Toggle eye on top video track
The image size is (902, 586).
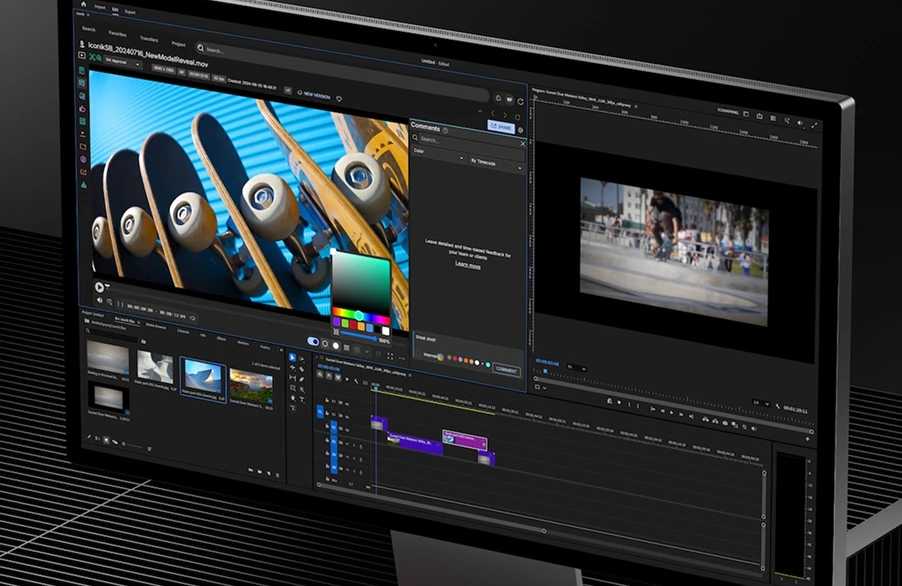(x=347, y=404)
